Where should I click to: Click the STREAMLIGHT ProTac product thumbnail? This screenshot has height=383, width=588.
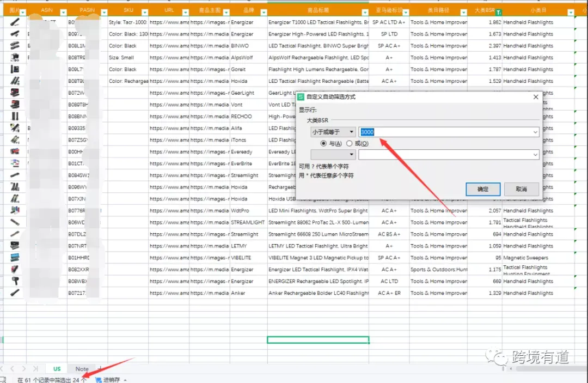pos(15,222)
